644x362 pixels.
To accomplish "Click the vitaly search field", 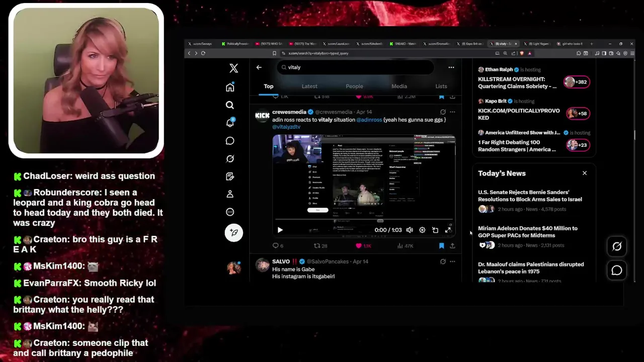I will [355, 67].
